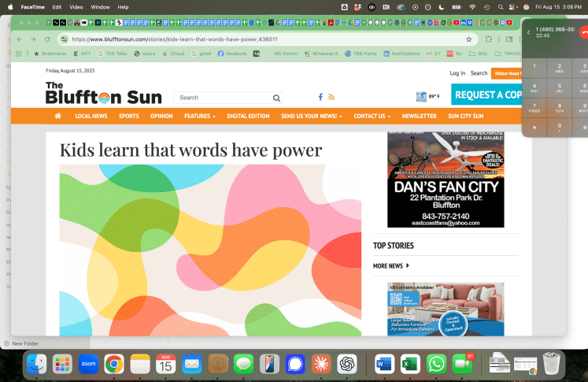Click the Log in link
The height and width of the screenshot is (382, 588).
(457, 73)
